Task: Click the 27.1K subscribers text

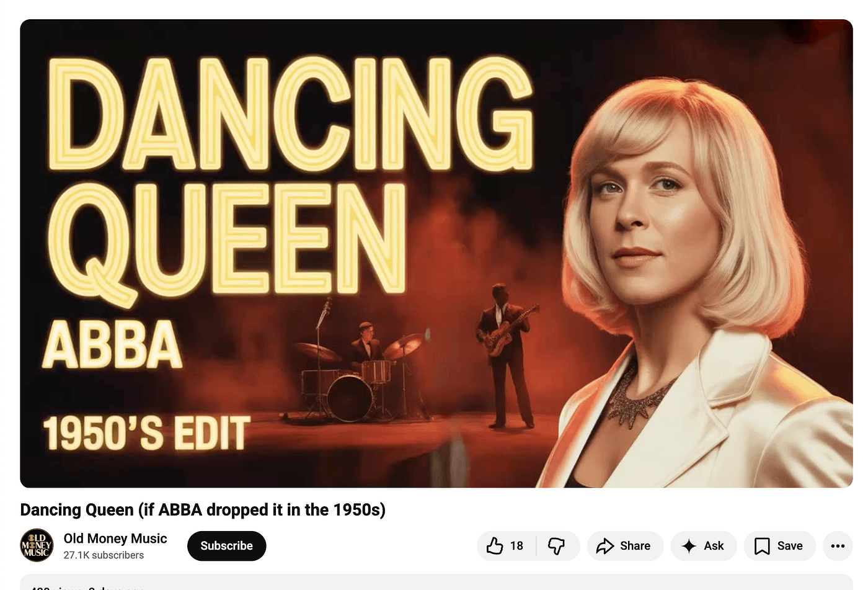Action: click(x=104, y=555)
